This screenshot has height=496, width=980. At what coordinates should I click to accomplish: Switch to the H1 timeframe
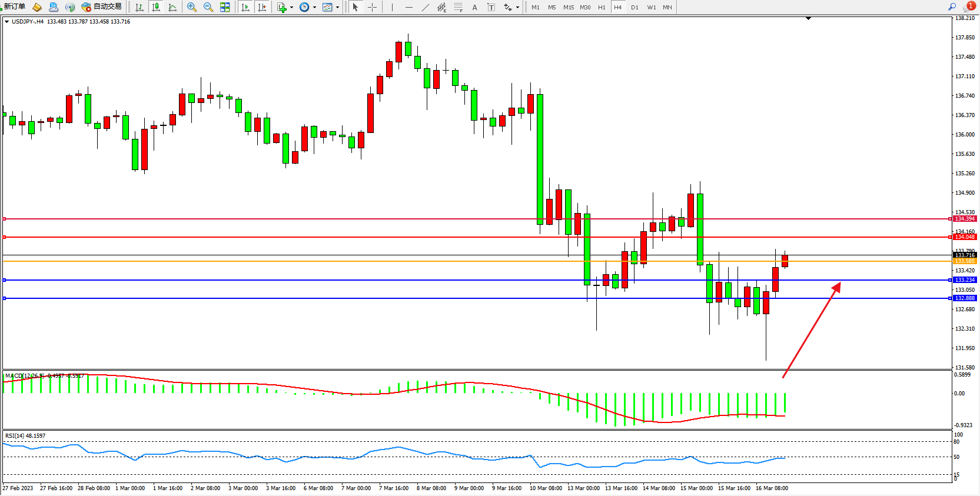pos(602,7)
